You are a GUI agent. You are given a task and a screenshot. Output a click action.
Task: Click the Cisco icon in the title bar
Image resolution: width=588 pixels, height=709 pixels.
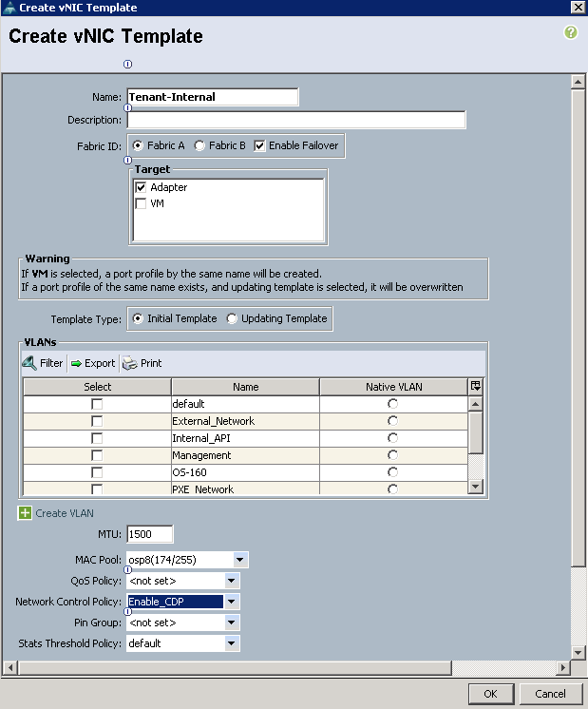[9, 8]
